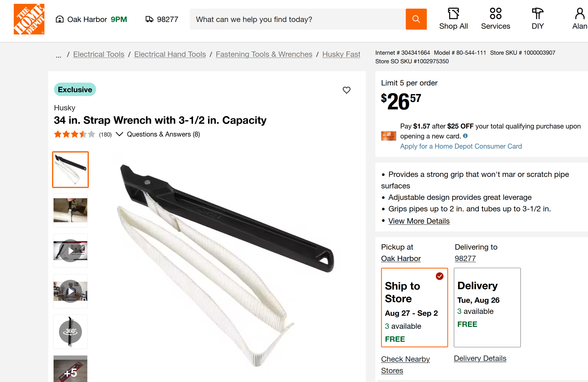The width and height of the screenshot is (588, 382).
Task: Click the delivery truck icon near 98277
Action: [149, 19]
